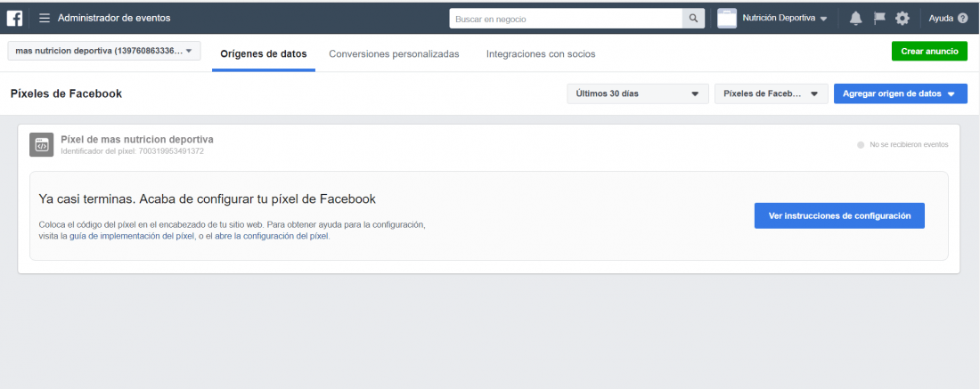Image resolution: width=980 pixels, height=389 pixels.
Task: Click the Ayuda help question icon
Action: point(962,19)
